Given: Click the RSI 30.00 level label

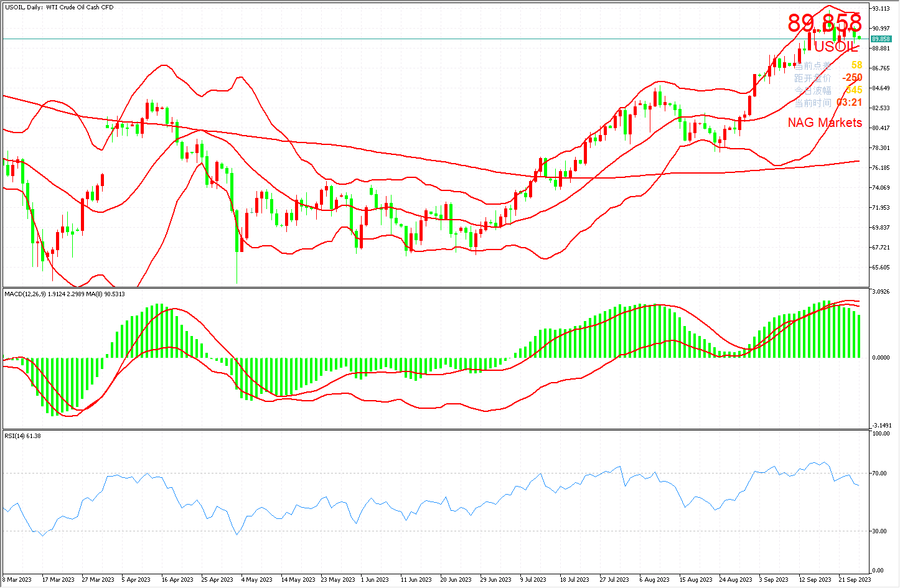Looking at the screenshot, I should [879, 531].
